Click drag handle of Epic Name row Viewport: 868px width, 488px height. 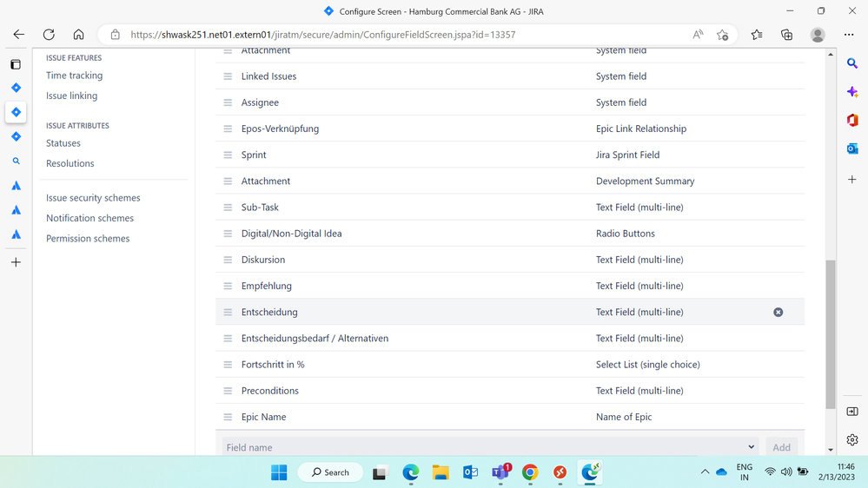228,417
